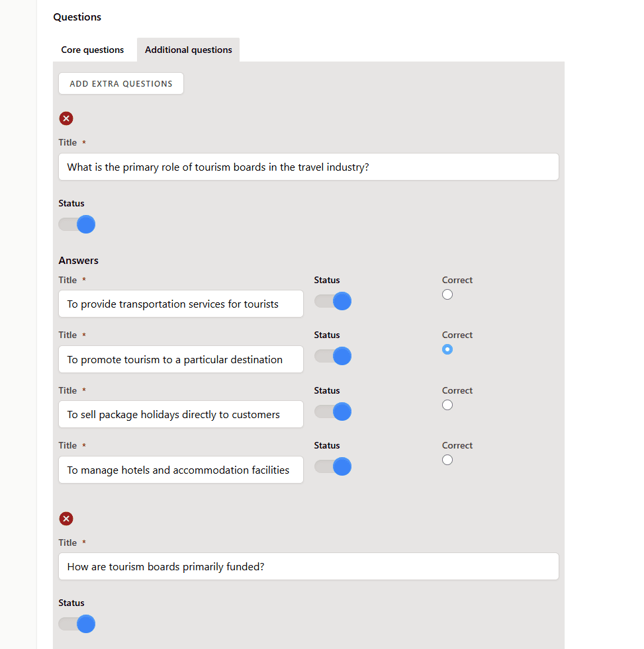
Task: Switch to the Core questions tab
Action: pyautogui.click(x=92, y=50)
